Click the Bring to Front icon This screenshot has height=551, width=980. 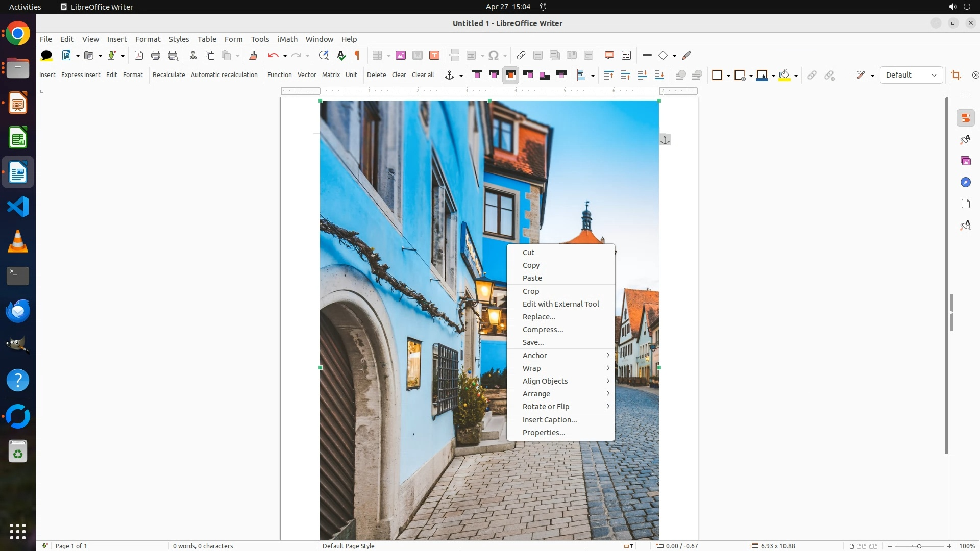tap(608, 75)
